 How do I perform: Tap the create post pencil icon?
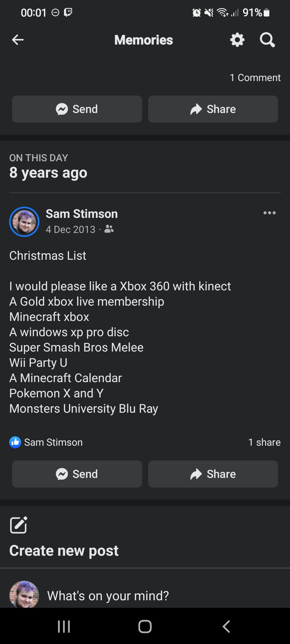pos(19,525)
